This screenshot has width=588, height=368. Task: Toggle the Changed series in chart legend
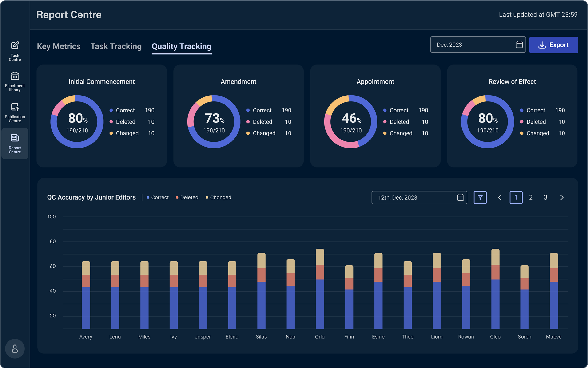[x=219, y=197]
